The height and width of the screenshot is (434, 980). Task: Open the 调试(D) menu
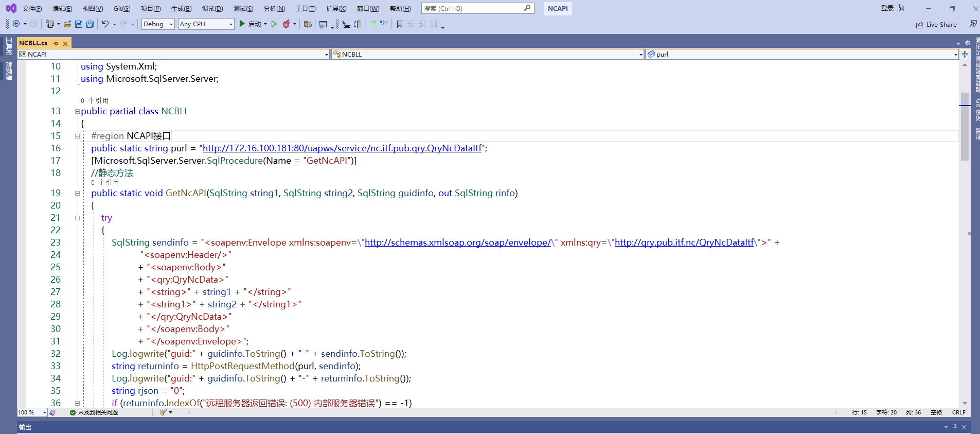tap(212, 8)
